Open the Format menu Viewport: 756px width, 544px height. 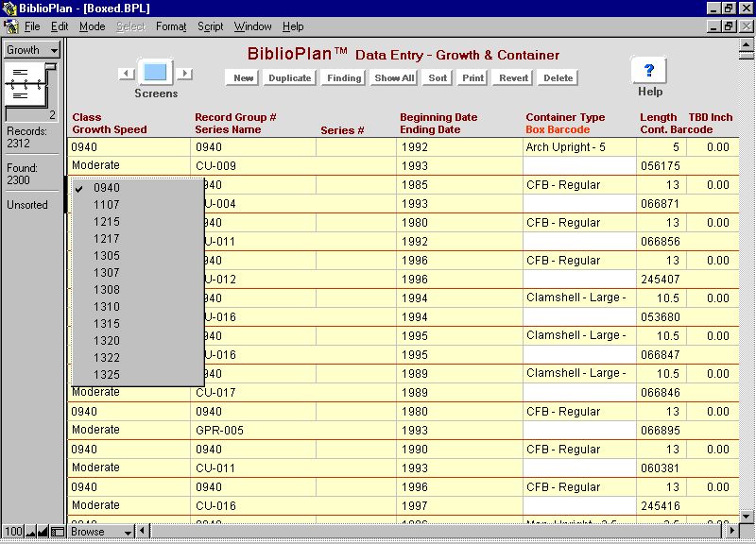click(171, 26)
